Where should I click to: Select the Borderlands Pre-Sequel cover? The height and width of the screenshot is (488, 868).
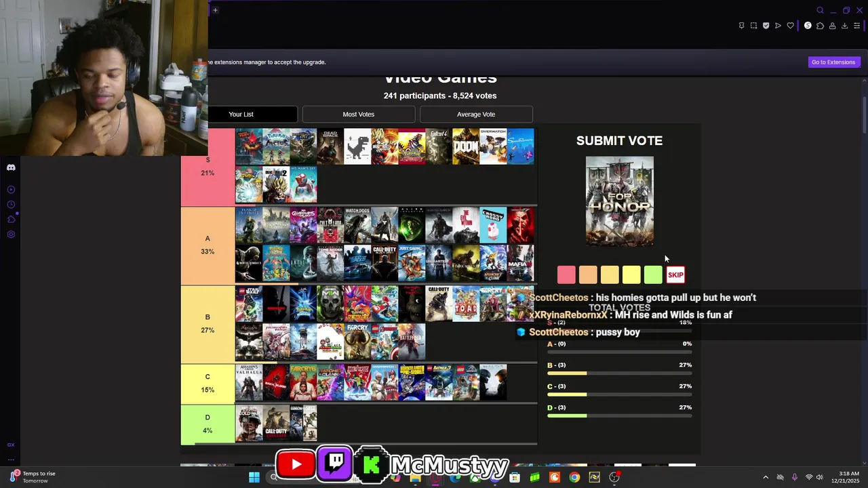click(x=412, y=382)
